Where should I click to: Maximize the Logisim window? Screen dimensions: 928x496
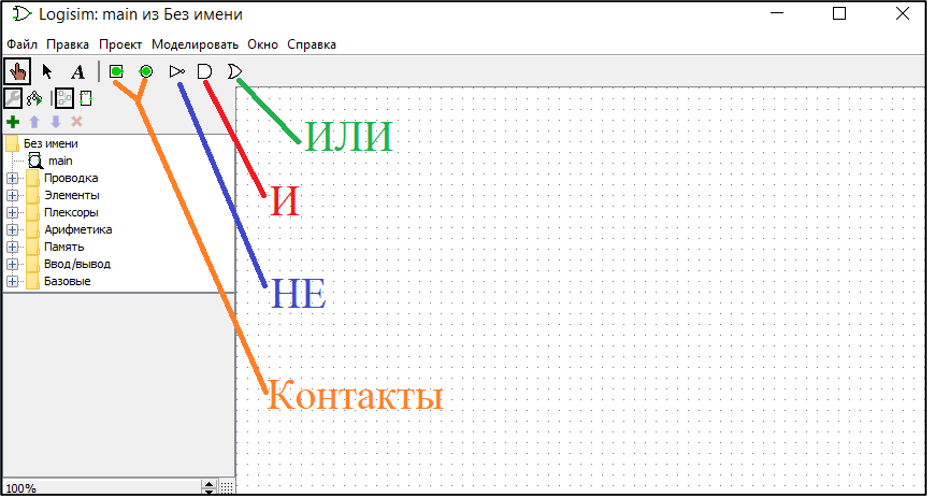tap(839, 14)
